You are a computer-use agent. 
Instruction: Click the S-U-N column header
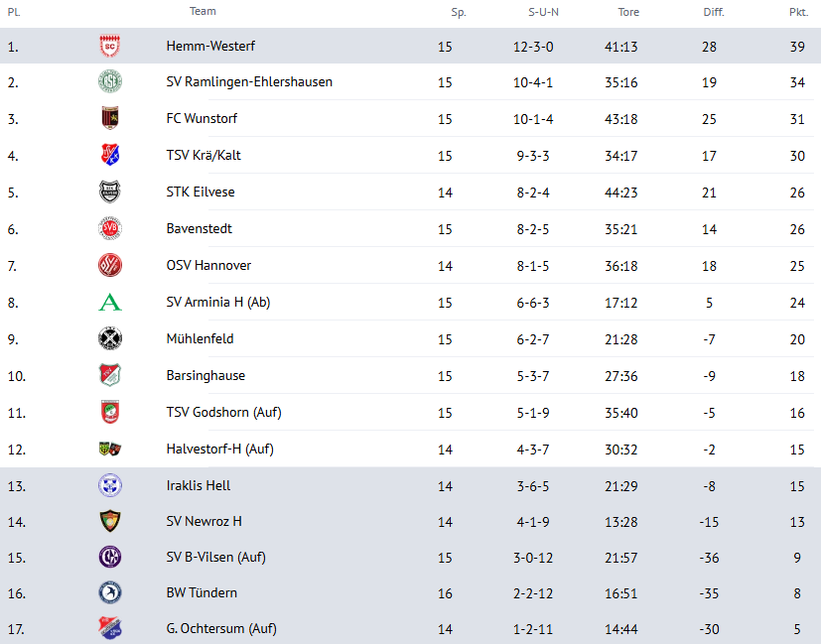point(543,13)
